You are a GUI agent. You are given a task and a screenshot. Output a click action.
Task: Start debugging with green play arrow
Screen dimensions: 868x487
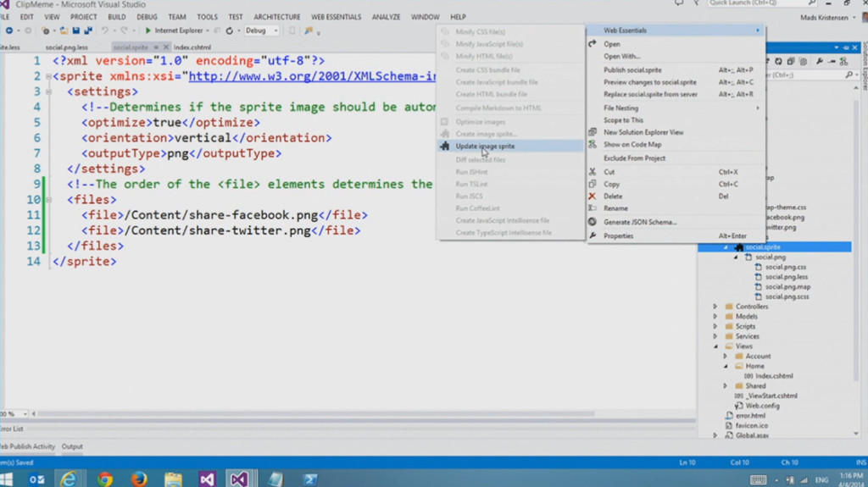(147, 31)
